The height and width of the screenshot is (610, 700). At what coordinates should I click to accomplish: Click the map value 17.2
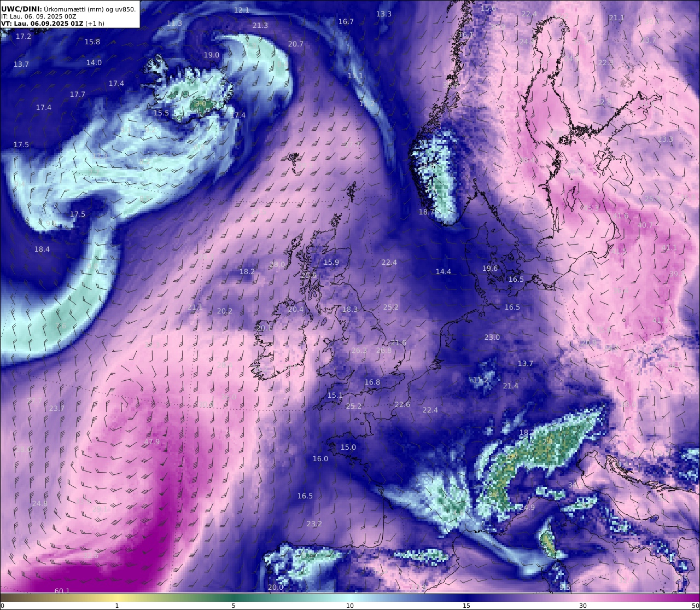pyautogui.click(x=24, y=36)
